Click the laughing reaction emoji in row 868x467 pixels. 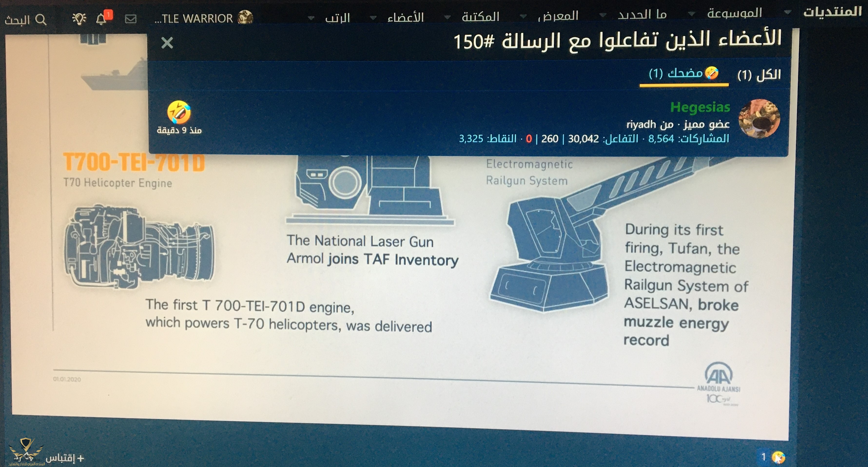179,112
